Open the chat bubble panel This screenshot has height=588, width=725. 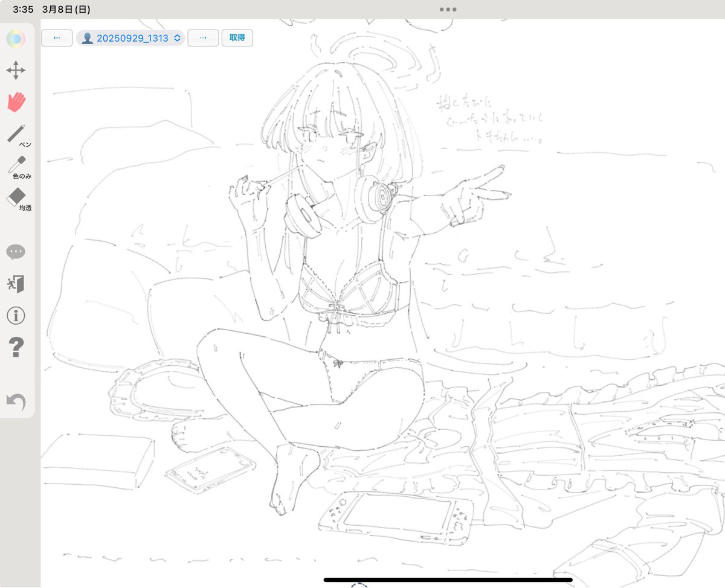click(x=16, y=252)
